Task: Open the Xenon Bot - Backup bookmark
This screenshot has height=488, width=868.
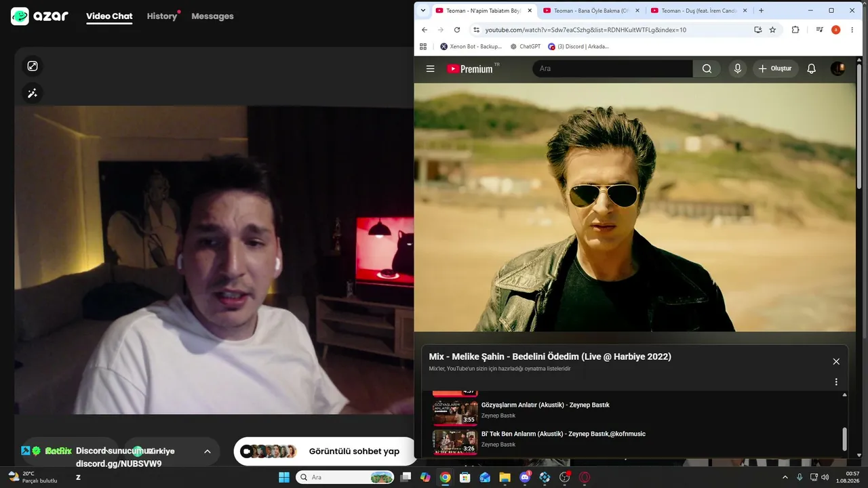Action: tap(471, 47)
